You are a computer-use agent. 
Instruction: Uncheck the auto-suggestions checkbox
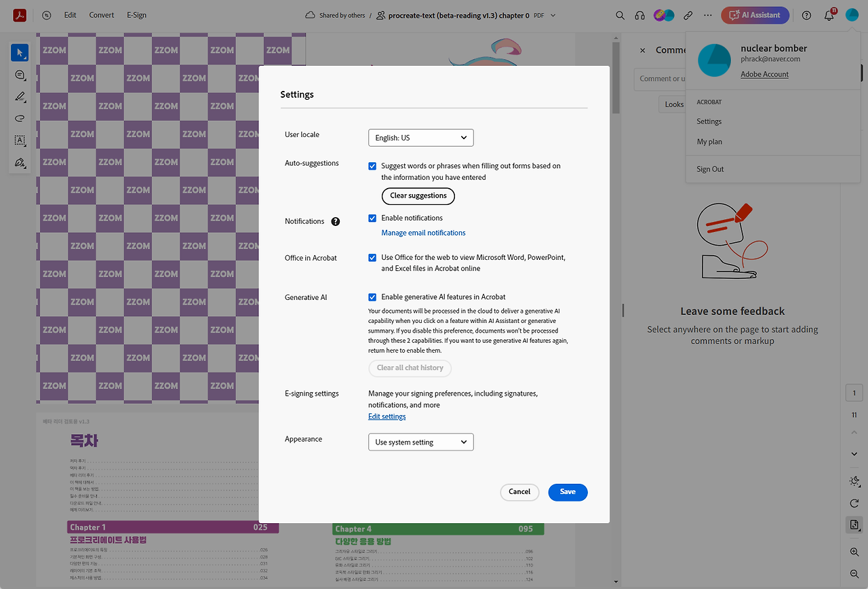372,166
